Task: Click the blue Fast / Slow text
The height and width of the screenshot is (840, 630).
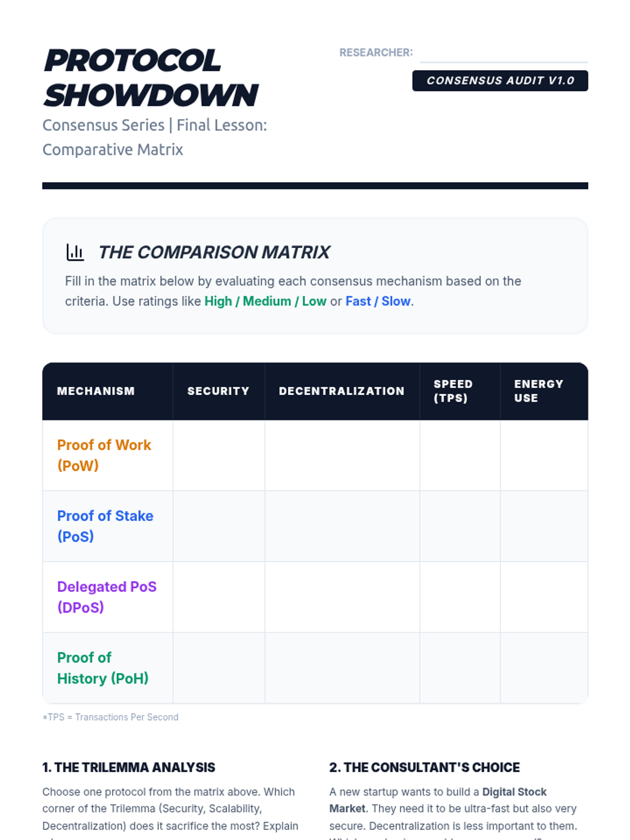Action: pyautogui.click(x=378, y=301)
